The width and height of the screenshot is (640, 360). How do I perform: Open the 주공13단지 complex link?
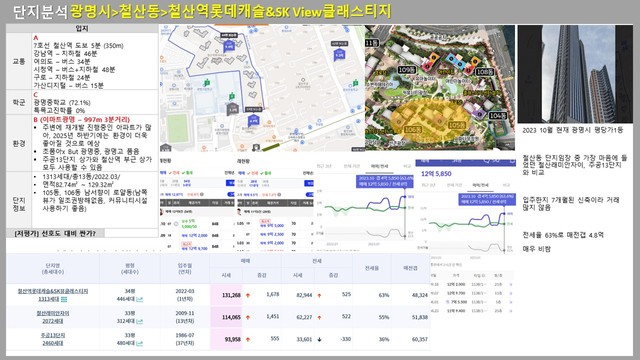(x=53, y=335)
